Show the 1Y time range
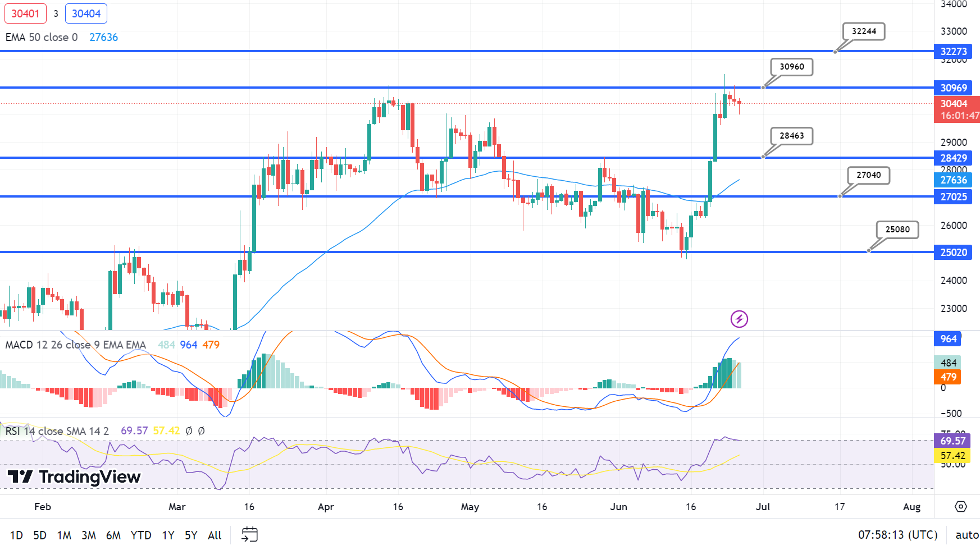This screenshot has height=550, width=980. [168, 535]
